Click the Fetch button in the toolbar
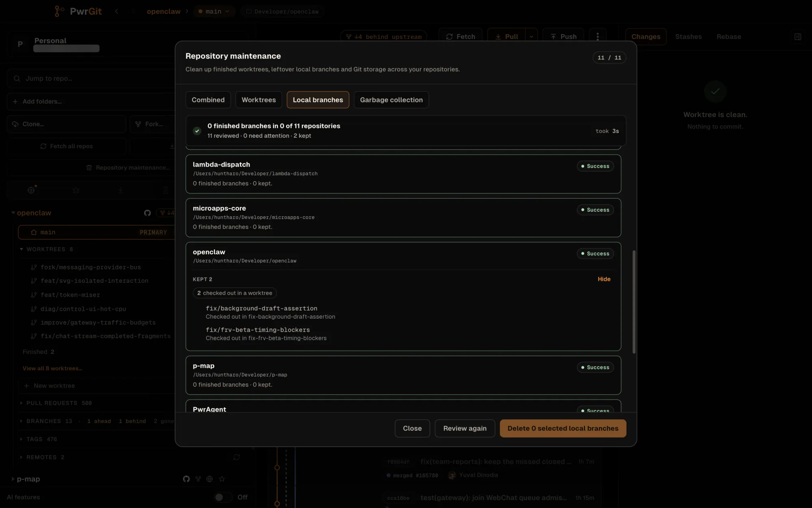The width and height of the screenshot is (812, 508). [460, 37]
